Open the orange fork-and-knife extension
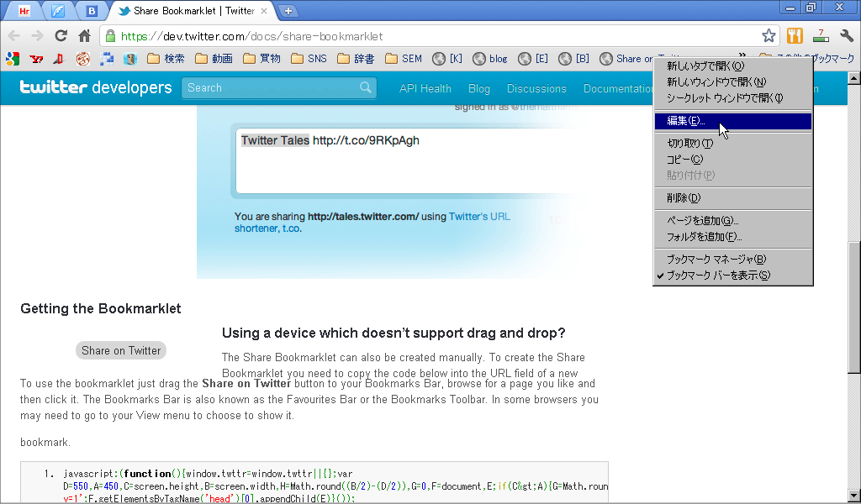Image resolution: width=861 pixels, height=504 pixels. [x=795, y=36]
